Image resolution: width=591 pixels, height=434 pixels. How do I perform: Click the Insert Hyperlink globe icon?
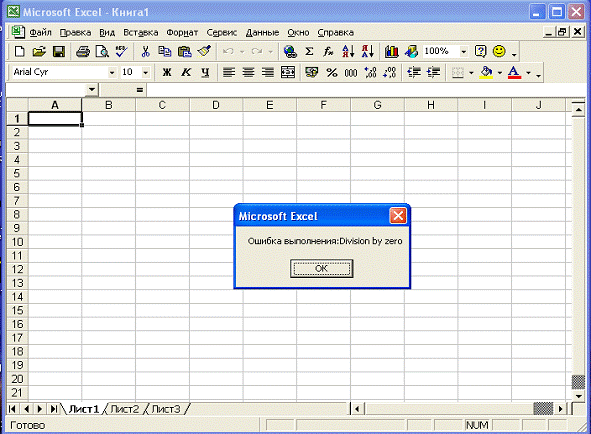[290, 51]
